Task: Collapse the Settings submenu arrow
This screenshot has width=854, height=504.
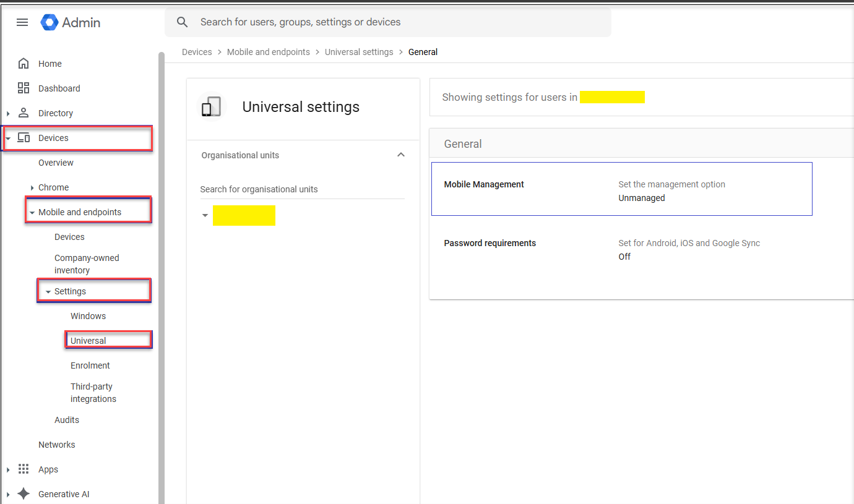Action: (x=48, y=292)
